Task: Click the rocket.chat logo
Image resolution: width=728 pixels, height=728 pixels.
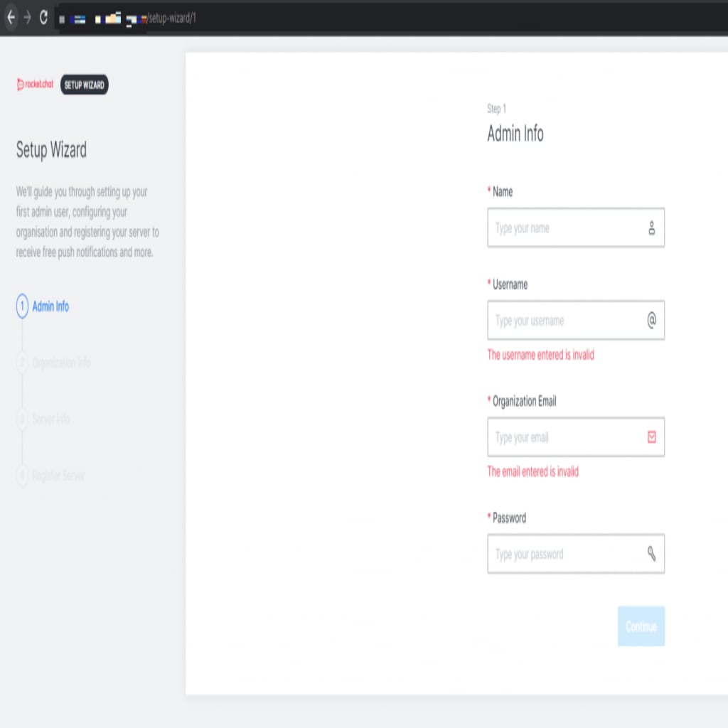Action: click(35, 85)
